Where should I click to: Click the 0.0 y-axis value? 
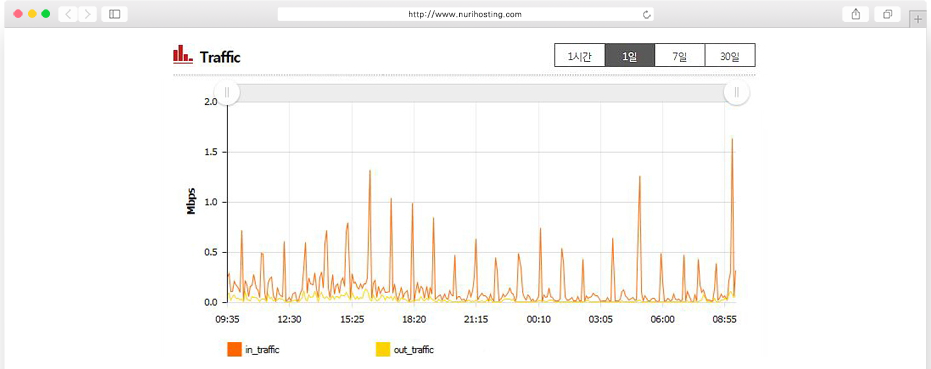point(210,302)
